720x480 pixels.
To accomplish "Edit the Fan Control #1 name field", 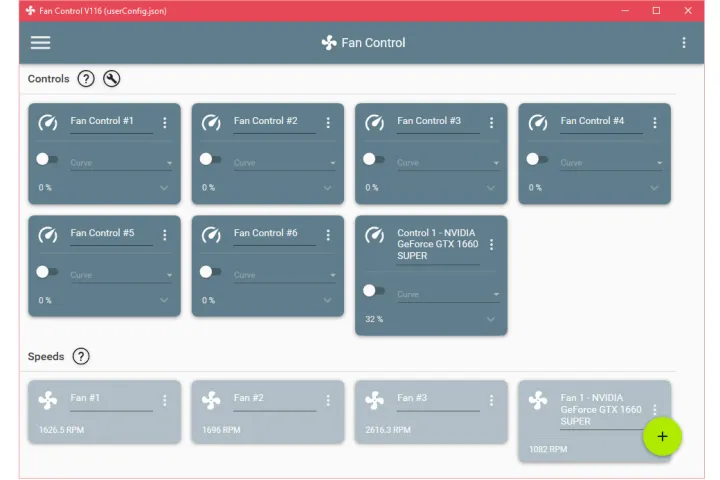I will coord(112,123).
